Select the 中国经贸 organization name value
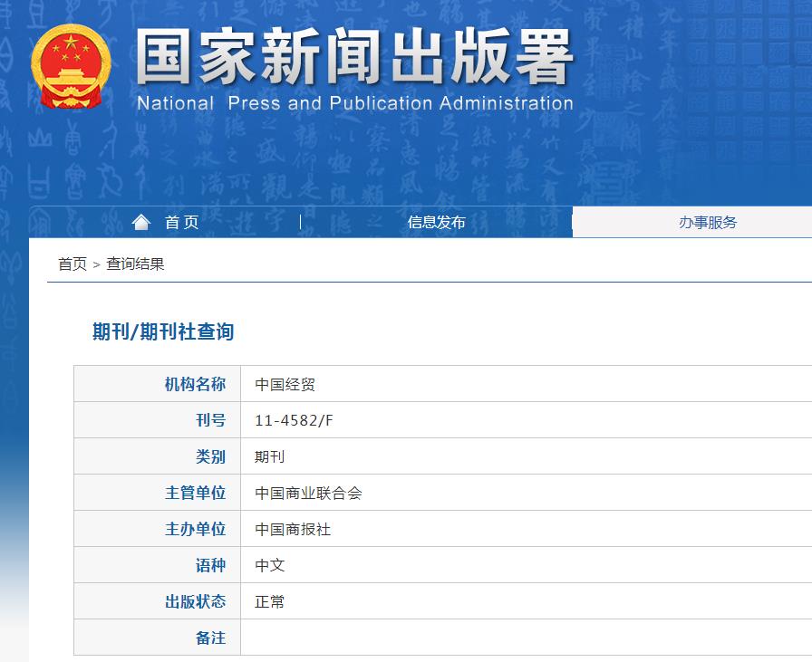This screenshot has height=662, width=812. [x=285, y=384]
